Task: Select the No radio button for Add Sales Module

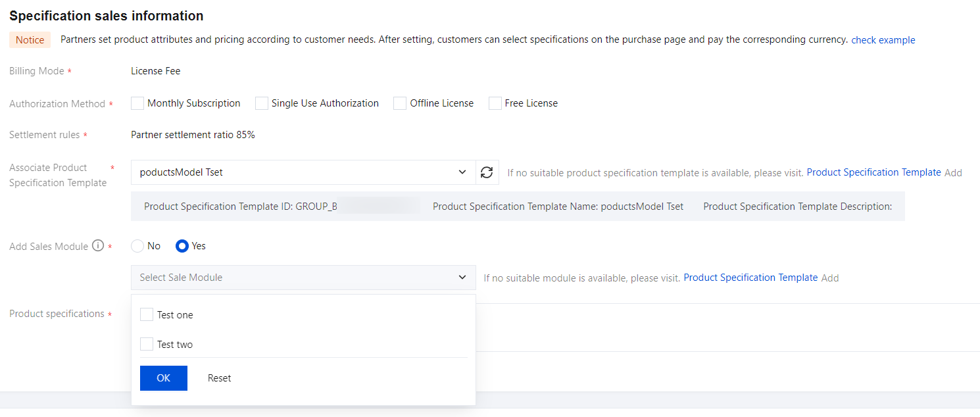Action: pos(136,246)
